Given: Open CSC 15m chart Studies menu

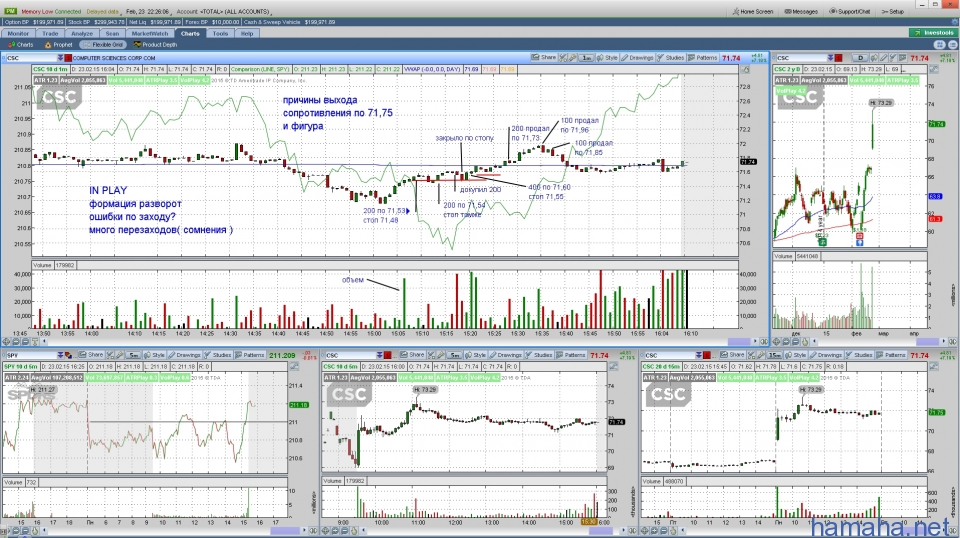Looking at the screenshot, I should [859, 354].
